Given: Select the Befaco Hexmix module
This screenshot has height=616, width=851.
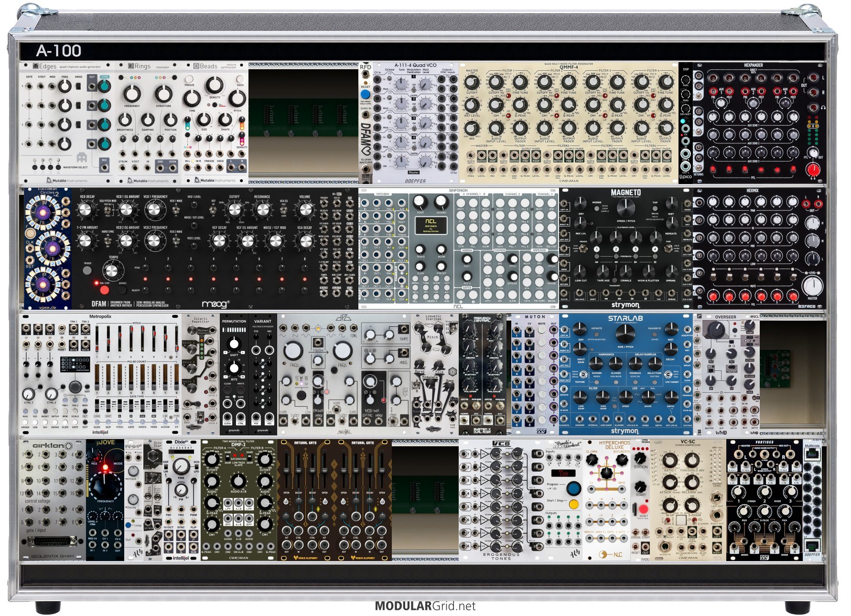Looking at the screenshot, I should (x=760, y=249).
